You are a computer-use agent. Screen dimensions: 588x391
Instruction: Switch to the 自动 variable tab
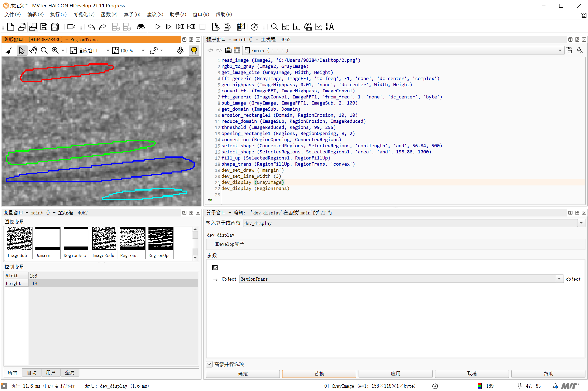pyautogui.click(x=32, y=373)
